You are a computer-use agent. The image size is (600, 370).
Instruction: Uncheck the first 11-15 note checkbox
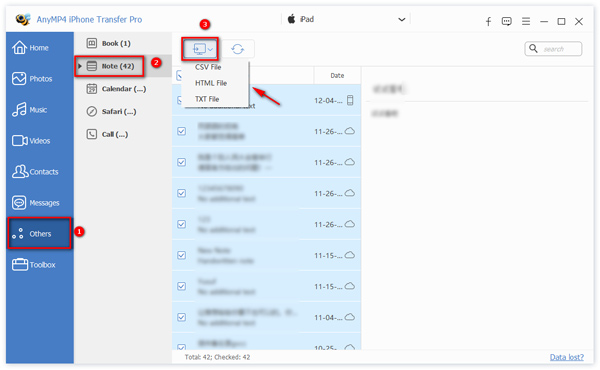[182, 255]
